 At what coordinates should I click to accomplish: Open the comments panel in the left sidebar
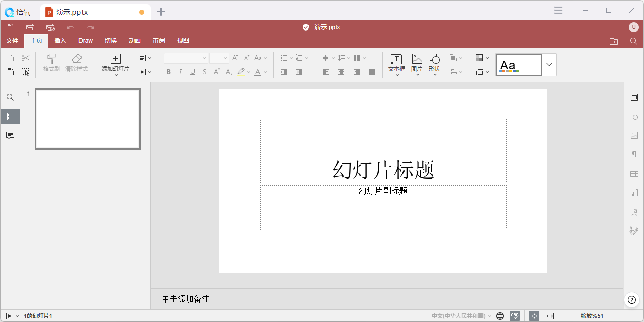coord(10,135)
